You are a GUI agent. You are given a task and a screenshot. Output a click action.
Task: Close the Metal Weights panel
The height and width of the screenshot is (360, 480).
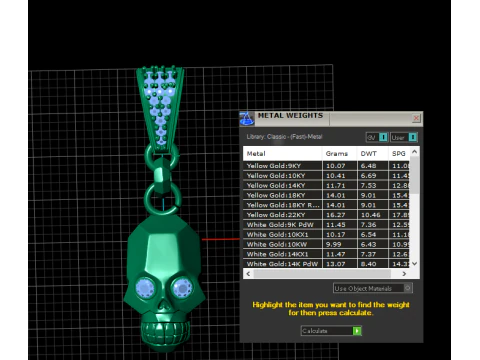coord(416,118)
